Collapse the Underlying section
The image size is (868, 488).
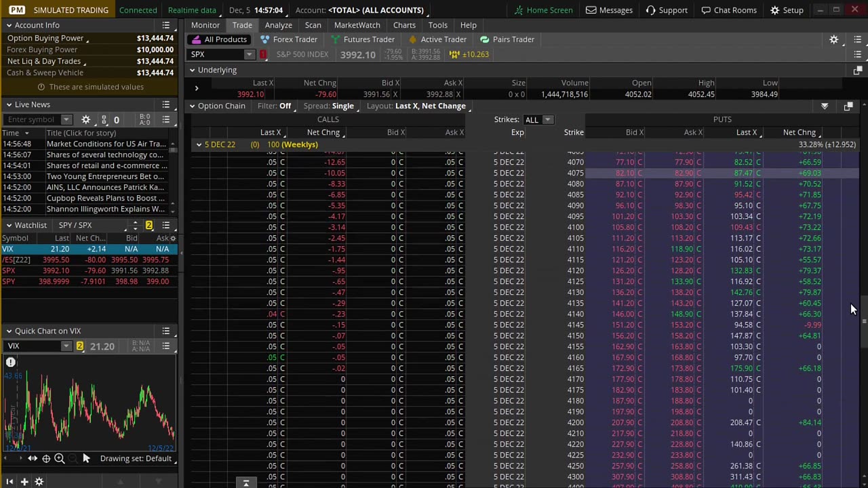pos(192,70)
